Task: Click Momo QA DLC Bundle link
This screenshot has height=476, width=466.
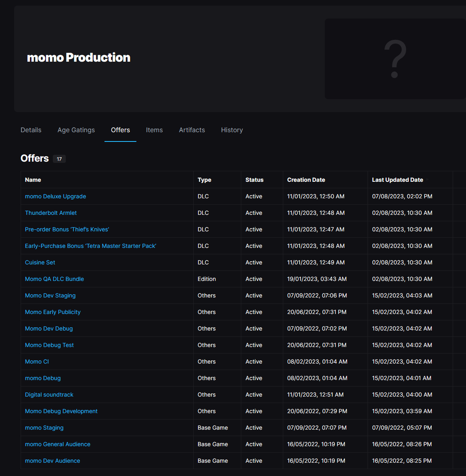Action: (54, 279)
